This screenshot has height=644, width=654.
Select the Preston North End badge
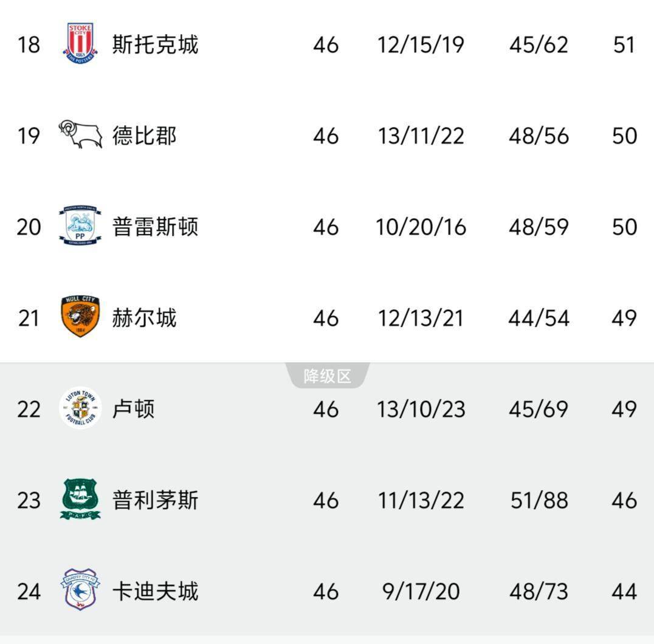(80, 227)
